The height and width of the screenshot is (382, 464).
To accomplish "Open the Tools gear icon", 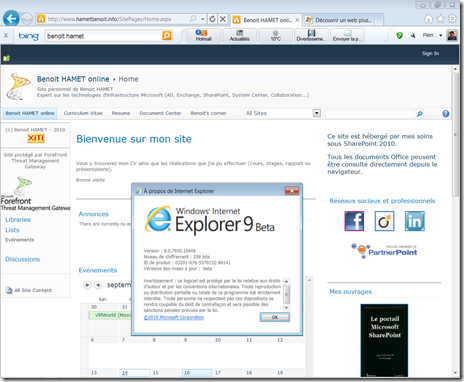I will [x=452, y=19].
